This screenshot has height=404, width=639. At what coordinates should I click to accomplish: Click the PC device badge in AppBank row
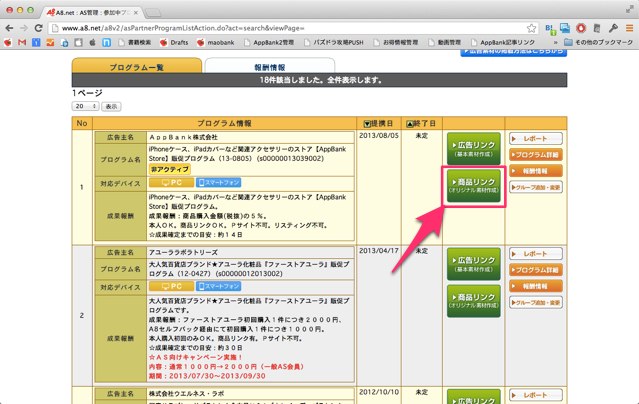tap(171, 182)
